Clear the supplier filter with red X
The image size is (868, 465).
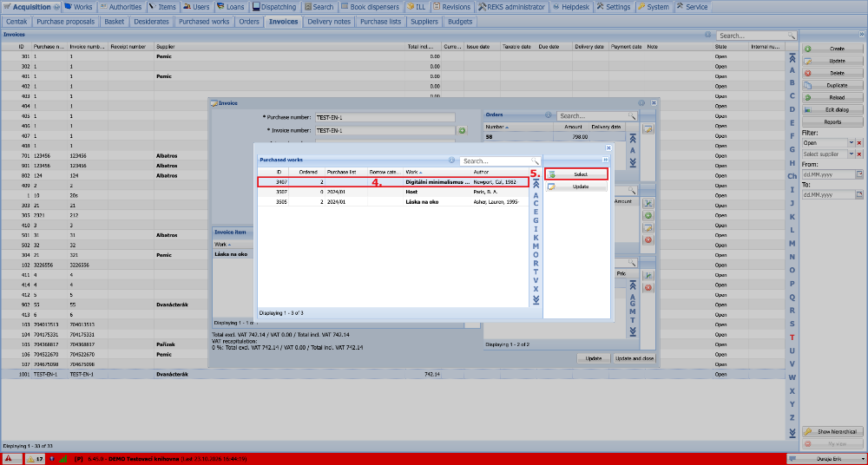pyautogui.click(x=859, y=154)
